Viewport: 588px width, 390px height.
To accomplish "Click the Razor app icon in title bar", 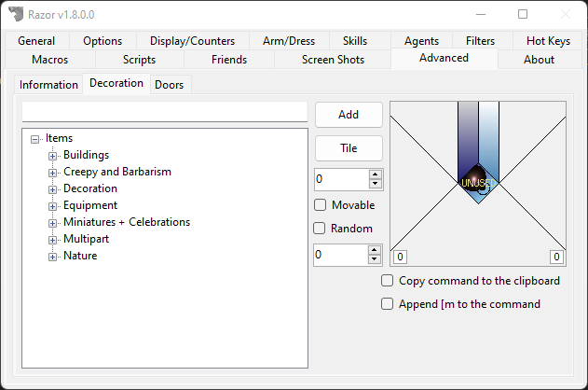I will click(x=16, y=14).
